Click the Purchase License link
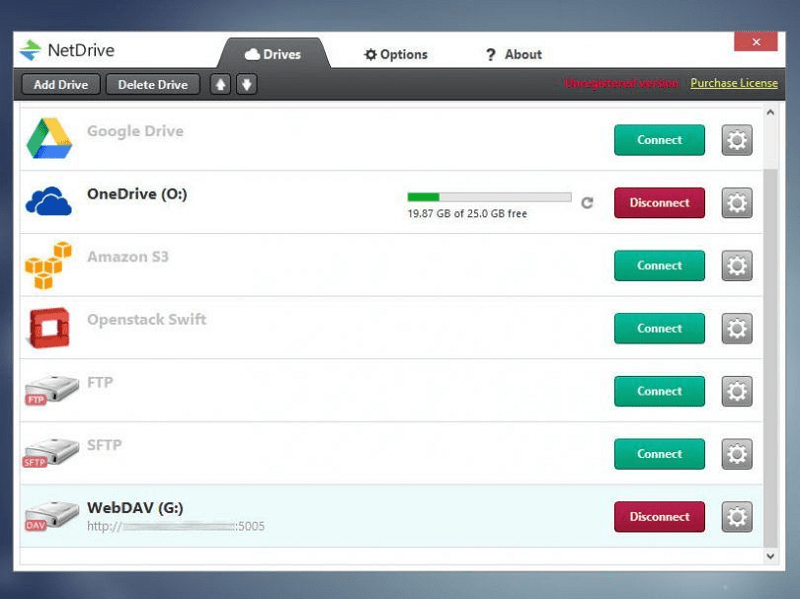 pyautogui.click(x=734, y=83)
